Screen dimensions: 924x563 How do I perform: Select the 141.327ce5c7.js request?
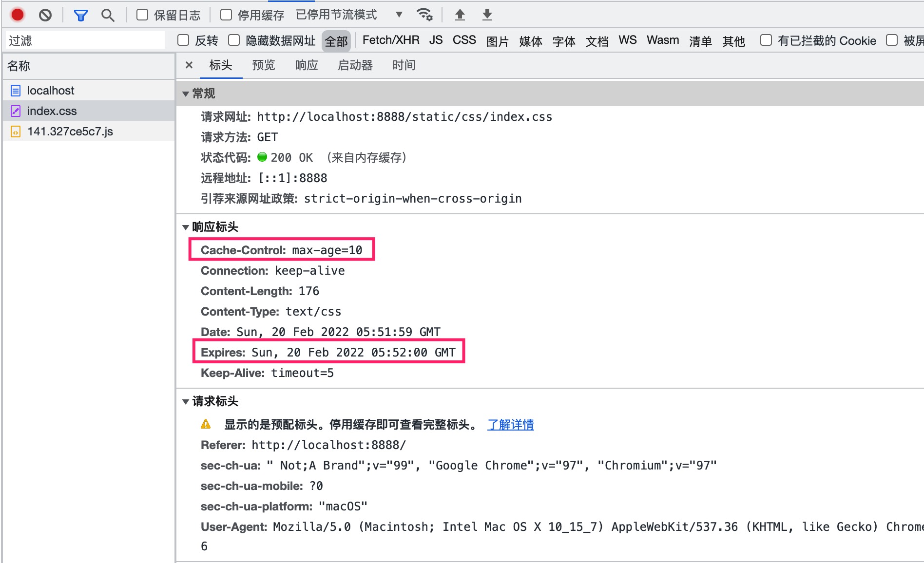point(70,131)
